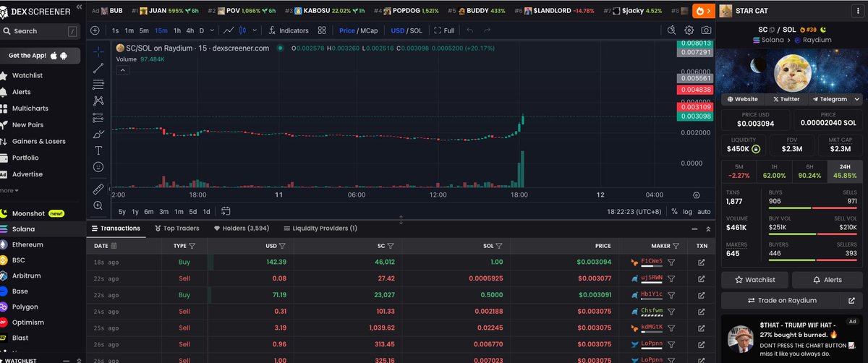Take a chart snapshot with camera icon
This screenshot has height=363, width=868.
(x=706, y=30)
